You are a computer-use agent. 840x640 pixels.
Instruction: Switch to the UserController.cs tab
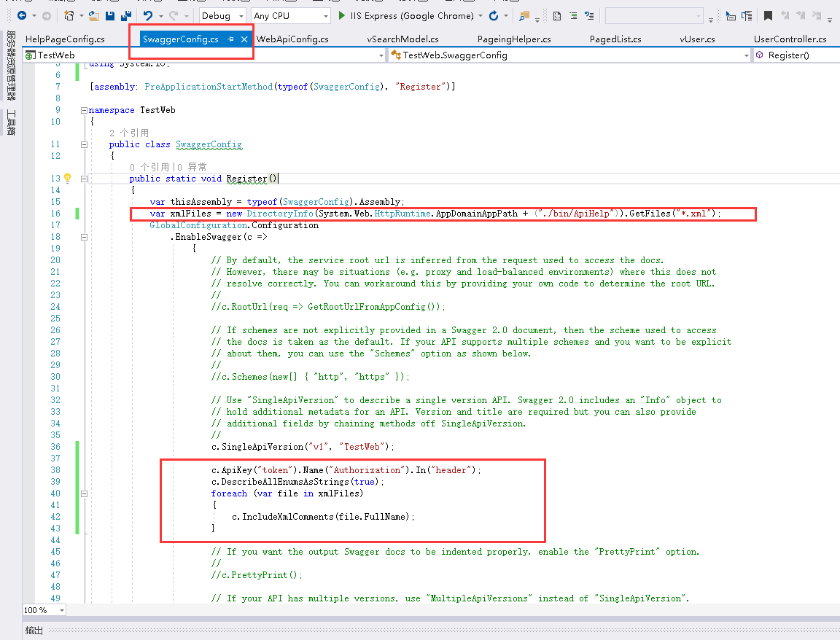coord(790,39)
